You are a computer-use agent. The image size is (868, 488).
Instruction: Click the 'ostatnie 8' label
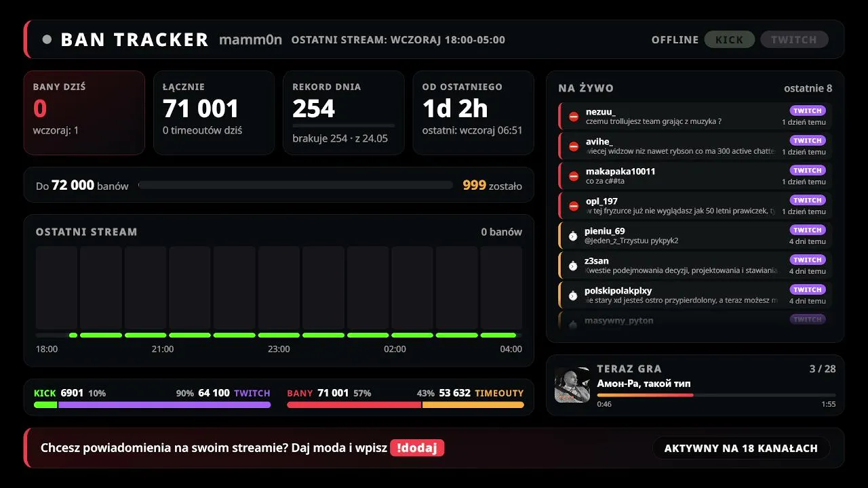[808, 88]
